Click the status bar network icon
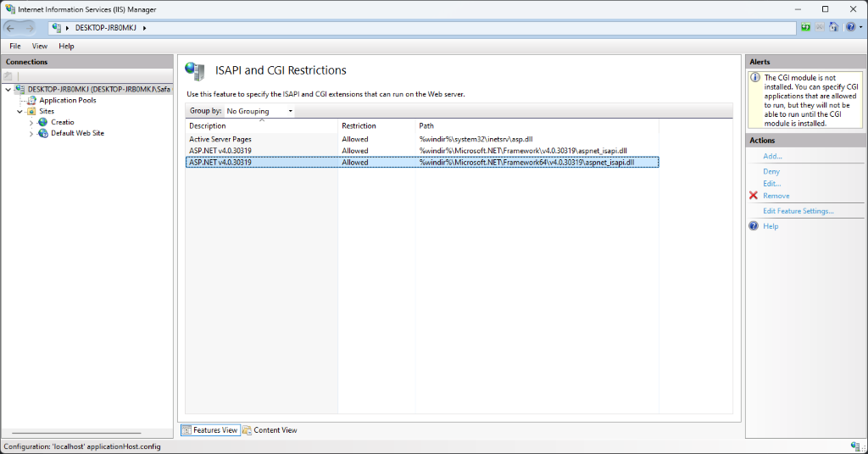 click(x=855, y=446)
